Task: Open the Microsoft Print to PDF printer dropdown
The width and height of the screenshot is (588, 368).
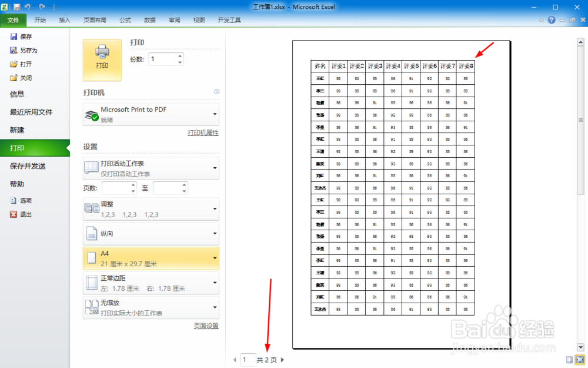Action: [x=151, y=114]
